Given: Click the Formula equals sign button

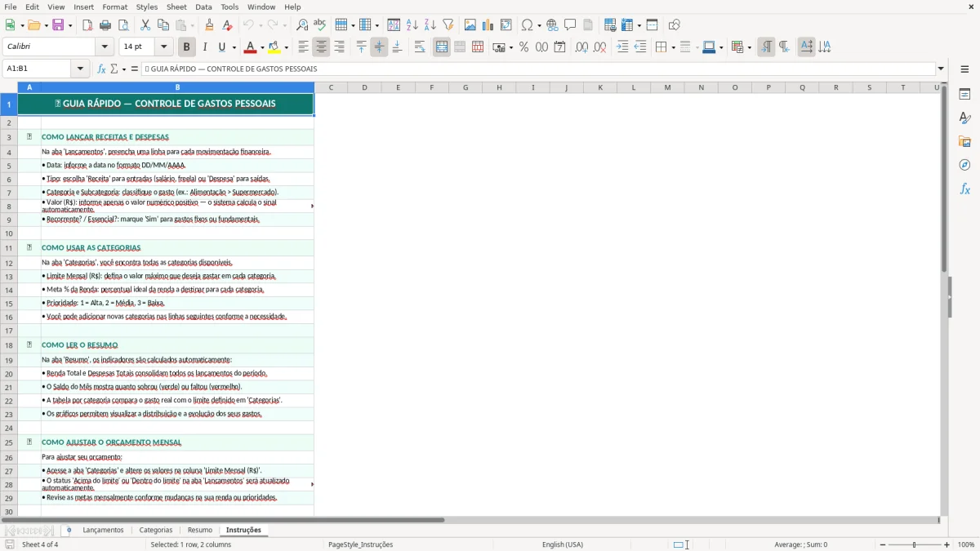Looking at the screenshot, I should [x=135, y=69].
